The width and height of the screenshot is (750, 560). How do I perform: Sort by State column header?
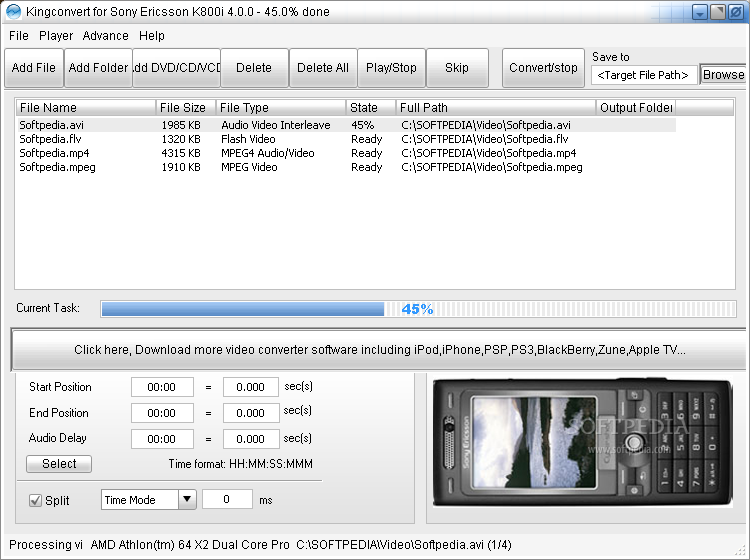(371, 108)
